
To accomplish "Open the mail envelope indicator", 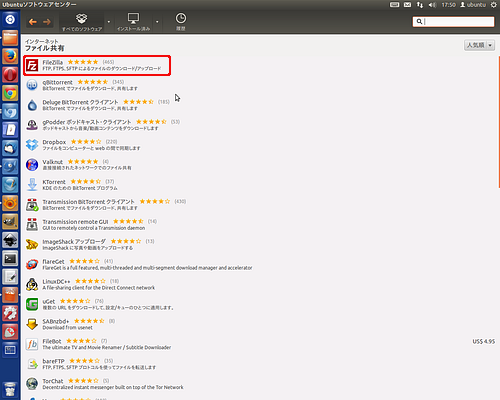I will [x=407, y=5].
